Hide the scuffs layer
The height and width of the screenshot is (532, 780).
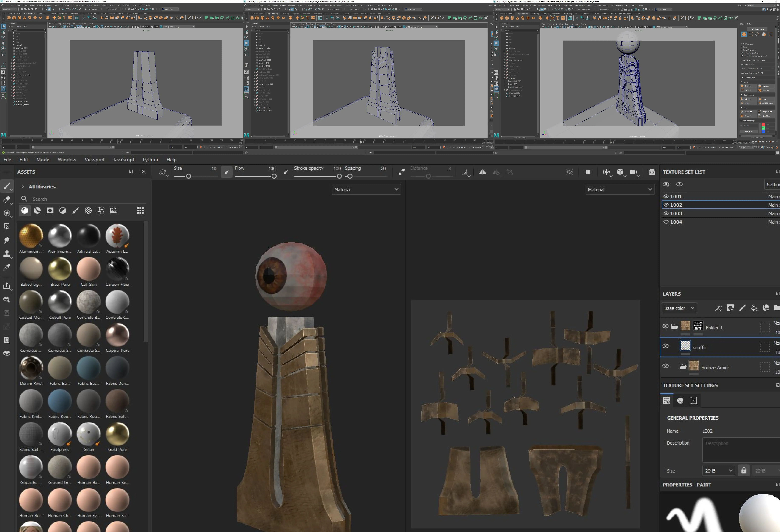pyautogui.click(x=666, y=346)
